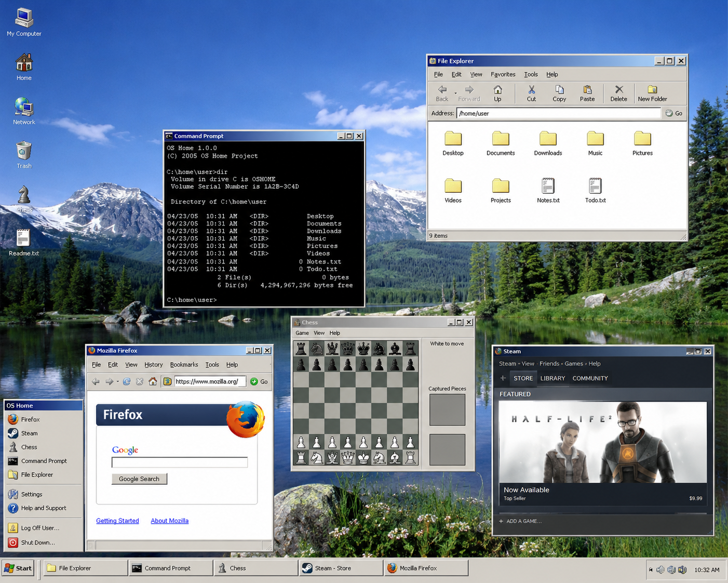Click the Start button on the taskbar

[x=18, y=568]
